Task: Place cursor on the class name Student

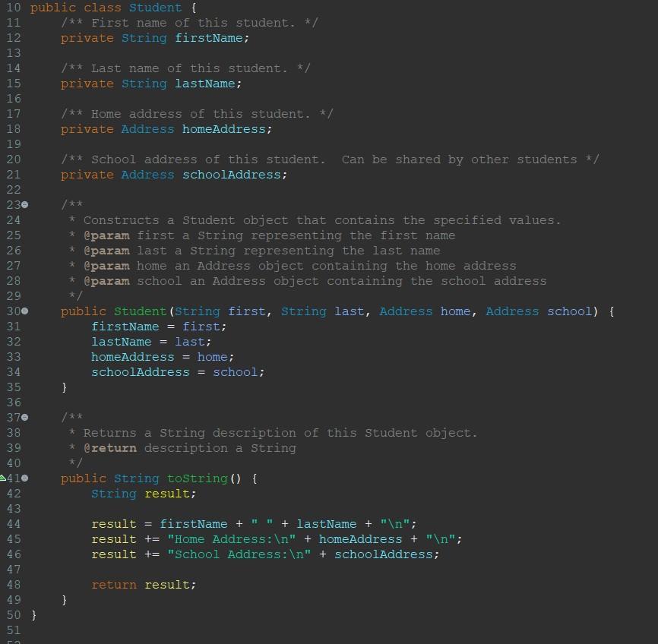Action: (155, 8)
